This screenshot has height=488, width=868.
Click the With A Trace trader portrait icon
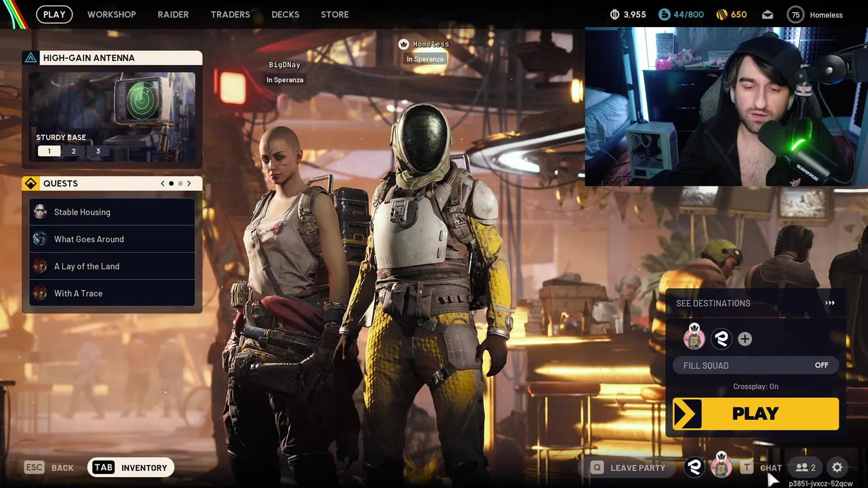40,293
